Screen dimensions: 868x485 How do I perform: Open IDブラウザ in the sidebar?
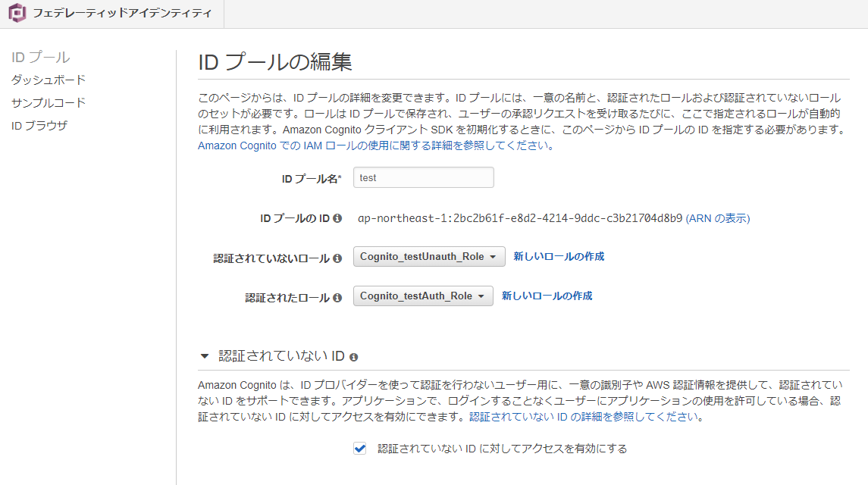click(39, 126)
